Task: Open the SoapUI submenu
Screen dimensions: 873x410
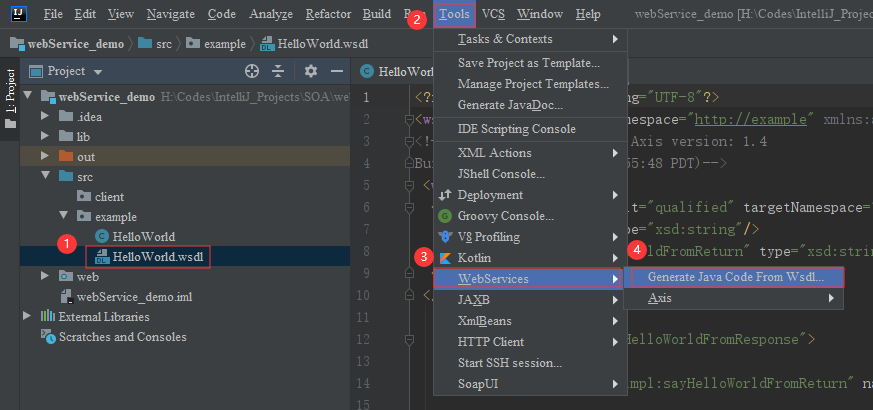Action: (x=528, y=384)
